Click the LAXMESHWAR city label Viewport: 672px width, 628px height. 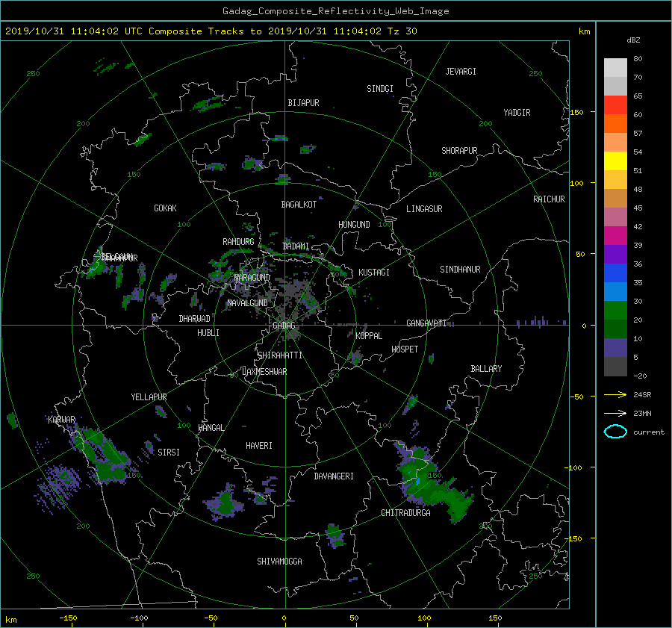point(264,372)
